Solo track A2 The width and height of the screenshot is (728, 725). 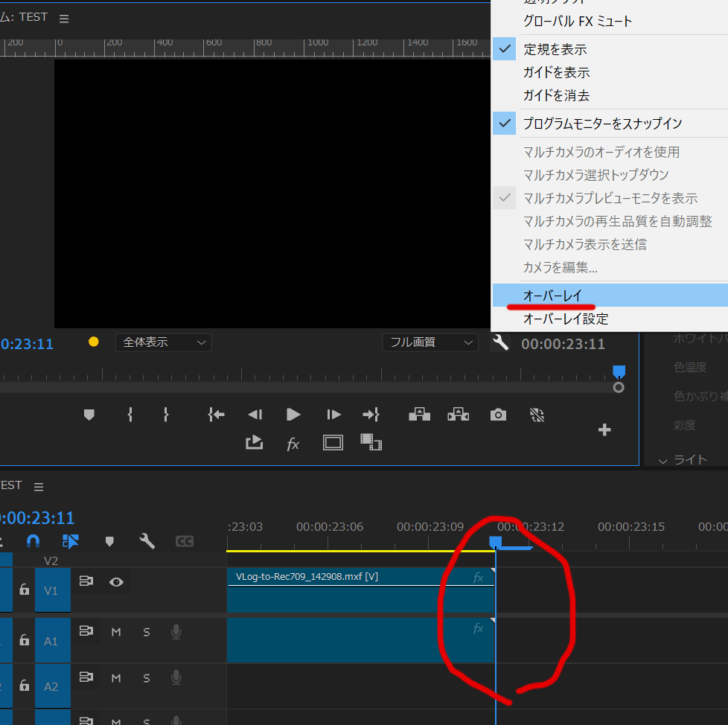(146, 678)
